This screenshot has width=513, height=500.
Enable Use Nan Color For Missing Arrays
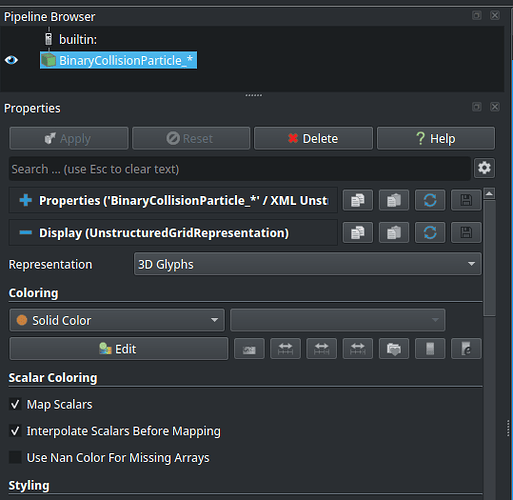click(x=15, y=457)
